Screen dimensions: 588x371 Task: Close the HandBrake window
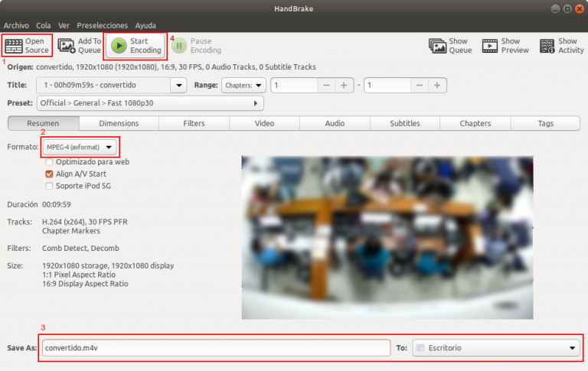(x=580, y=8)
